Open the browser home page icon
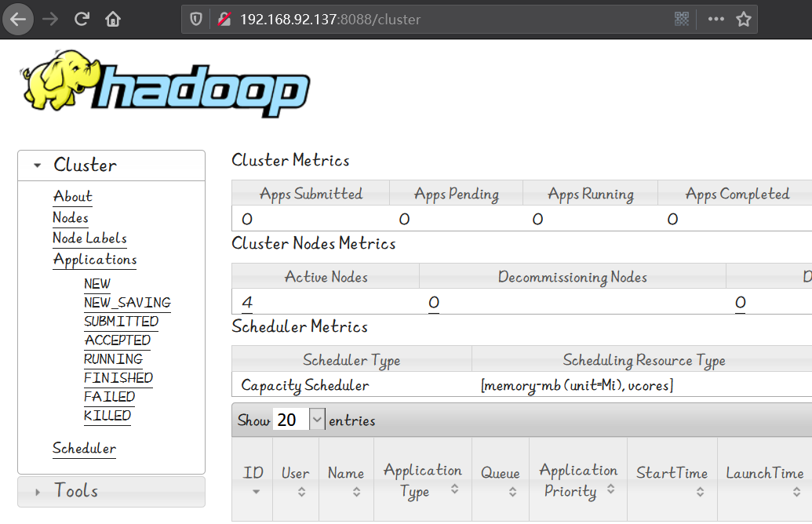The height and width of the screenshot is (524, 812). (x=113, y=19)
